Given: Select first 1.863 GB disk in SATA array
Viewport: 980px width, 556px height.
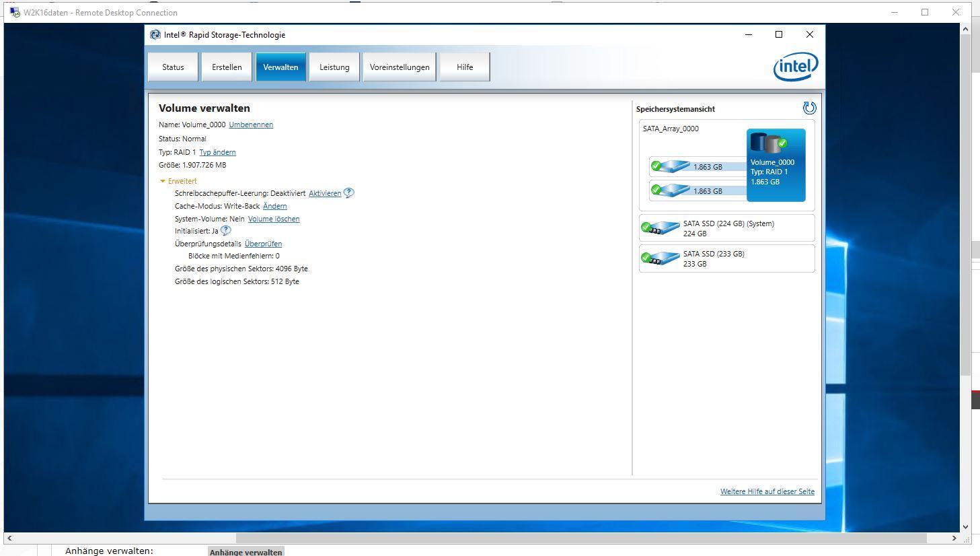Looking at the screenshot, I should [698, 166].
